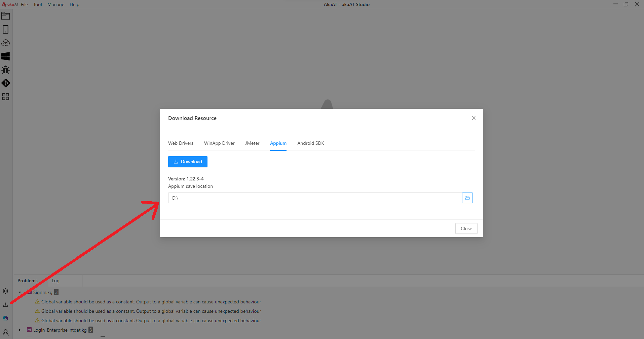Click the count badge next to SignIn.kg
This screenshot has height=339, width=644.
(x=56, y=292)
